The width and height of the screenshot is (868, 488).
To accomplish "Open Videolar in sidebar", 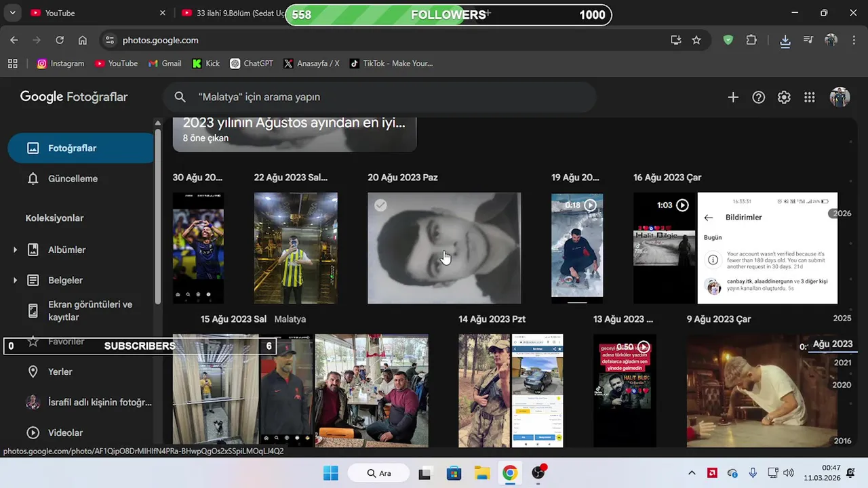I will tap(81, 432).
